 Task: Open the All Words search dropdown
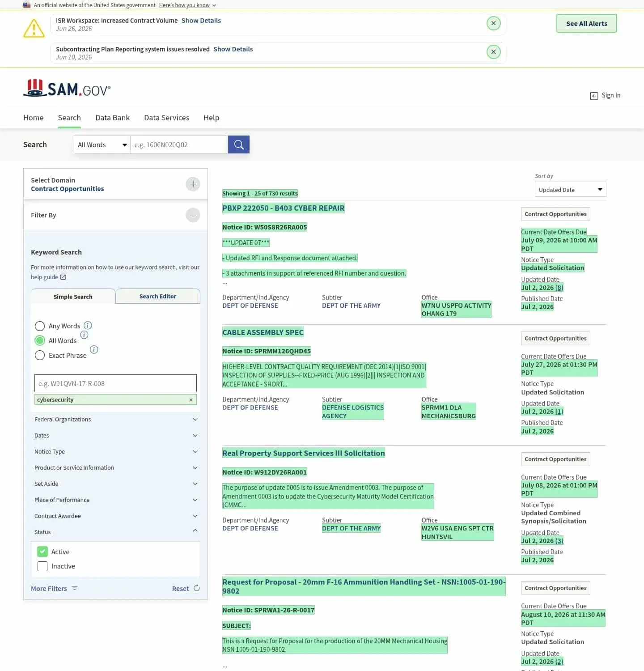(102, 144)
